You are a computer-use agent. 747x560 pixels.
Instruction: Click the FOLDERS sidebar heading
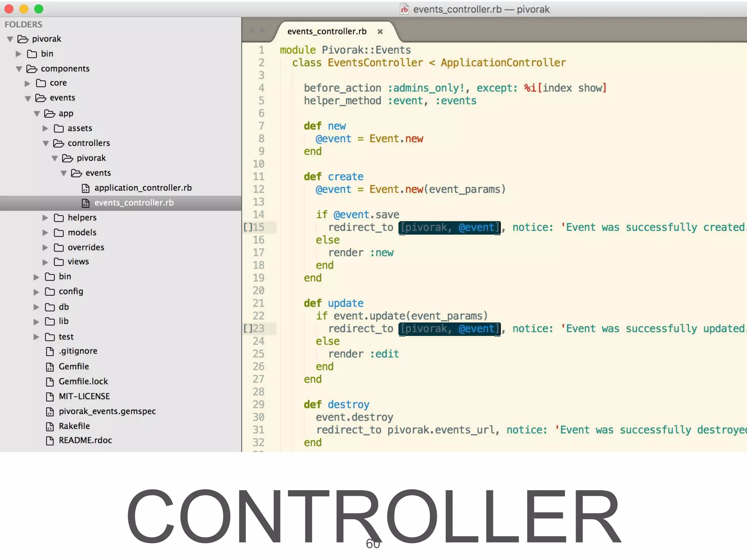click(x=23, y=24)
